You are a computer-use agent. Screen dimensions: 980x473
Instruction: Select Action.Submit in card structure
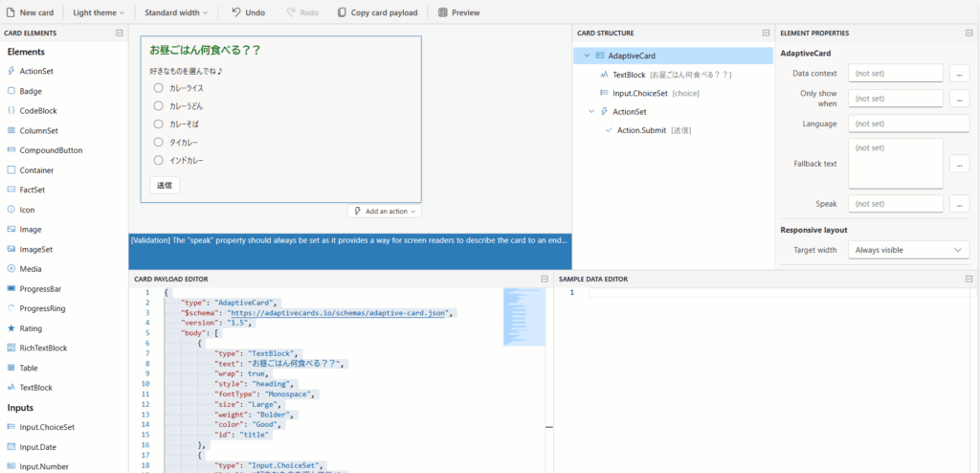click(x=648, y=130)
